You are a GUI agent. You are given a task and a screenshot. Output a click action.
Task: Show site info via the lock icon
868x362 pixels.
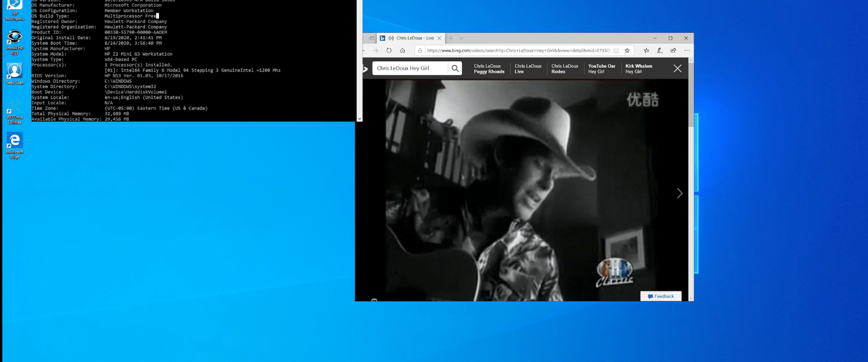tap(420, 51)
